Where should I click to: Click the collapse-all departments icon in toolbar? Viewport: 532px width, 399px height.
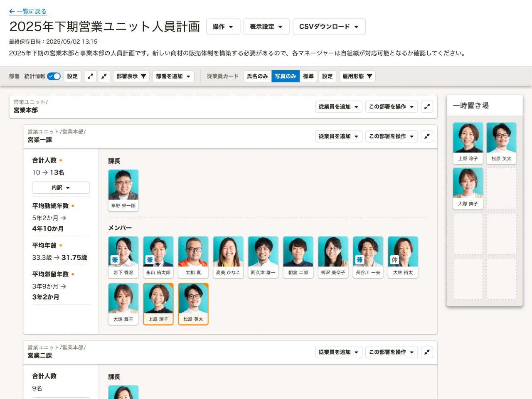point(104,76)
